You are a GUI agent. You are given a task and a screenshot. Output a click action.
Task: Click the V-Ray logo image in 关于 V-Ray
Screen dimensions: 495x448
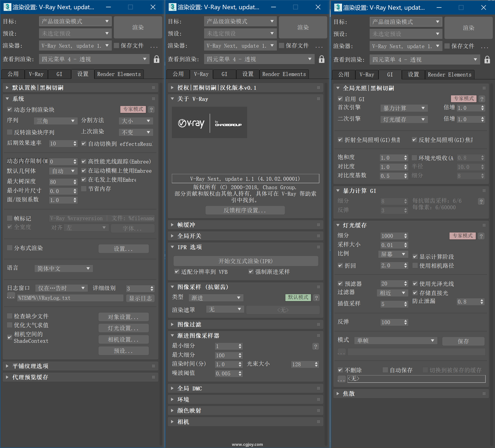pyautogui.click(x=209, y=122)
